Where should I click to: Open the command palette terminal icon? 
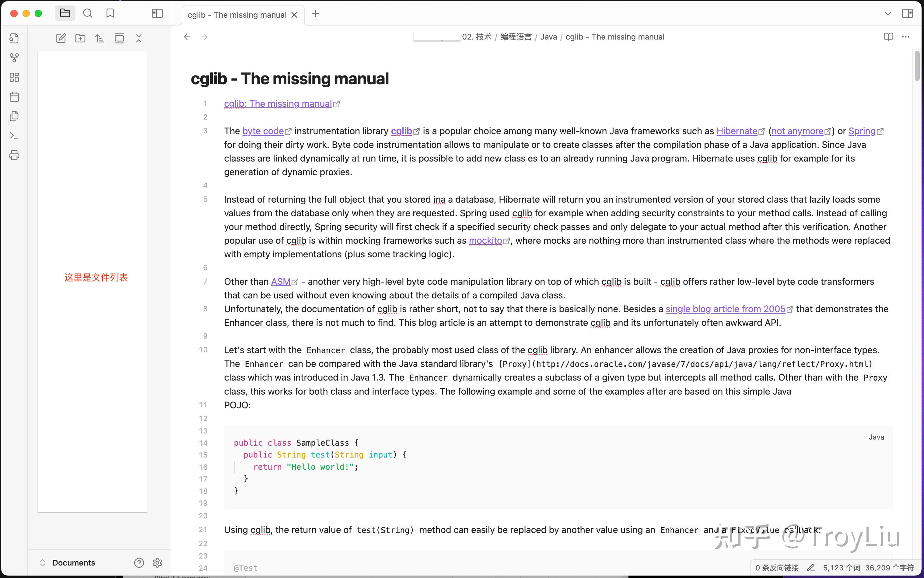pyautogui.click(x=14, y=136)
